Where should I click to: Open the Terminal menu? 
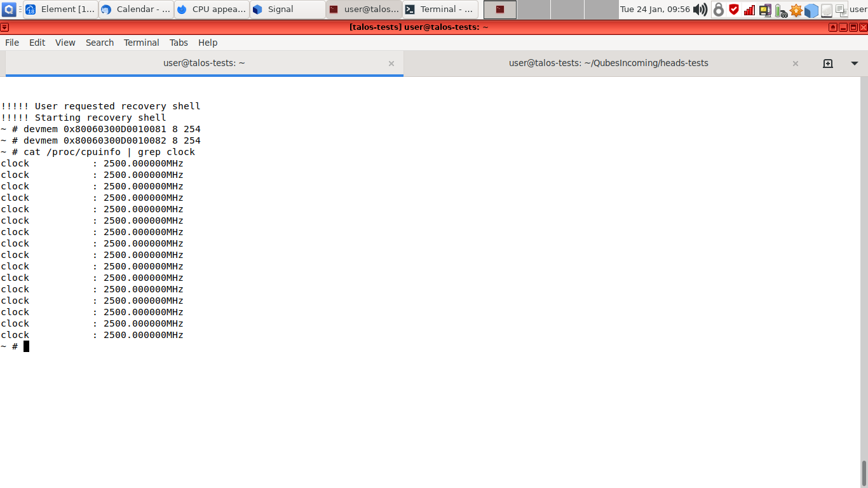coord(141,43)
